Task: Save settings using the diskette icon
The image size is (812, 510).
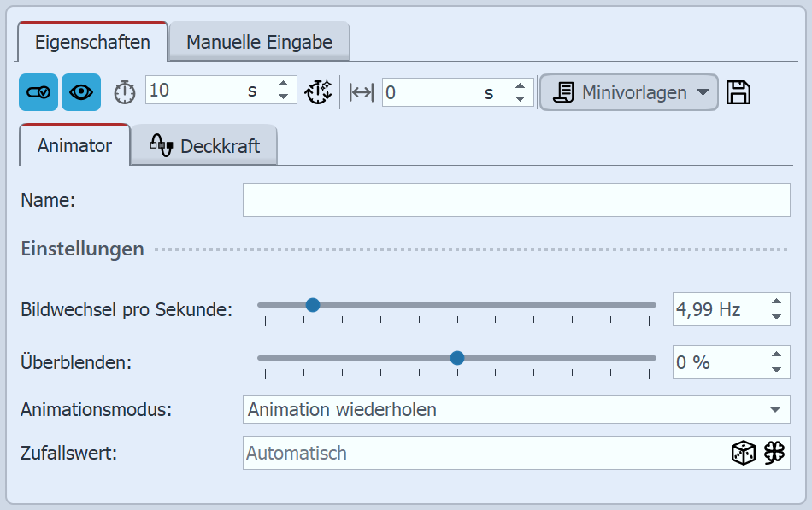Action: pyautogui.click(x=738, y=91)
